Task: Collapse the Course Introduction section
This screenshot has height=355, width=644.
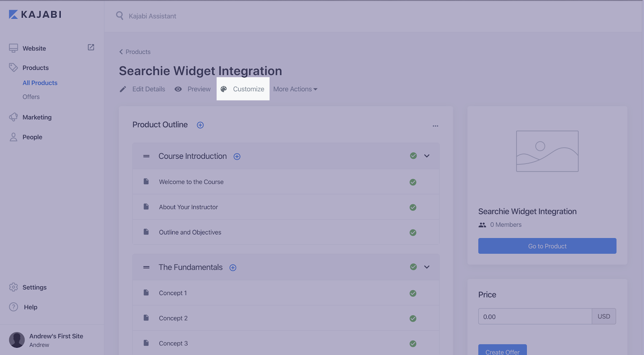Action: (x=427, y=156)
